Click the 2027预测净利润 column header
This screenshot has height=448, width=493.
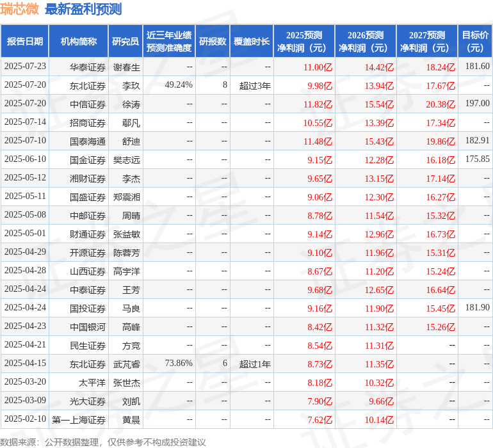click(427, 41)
